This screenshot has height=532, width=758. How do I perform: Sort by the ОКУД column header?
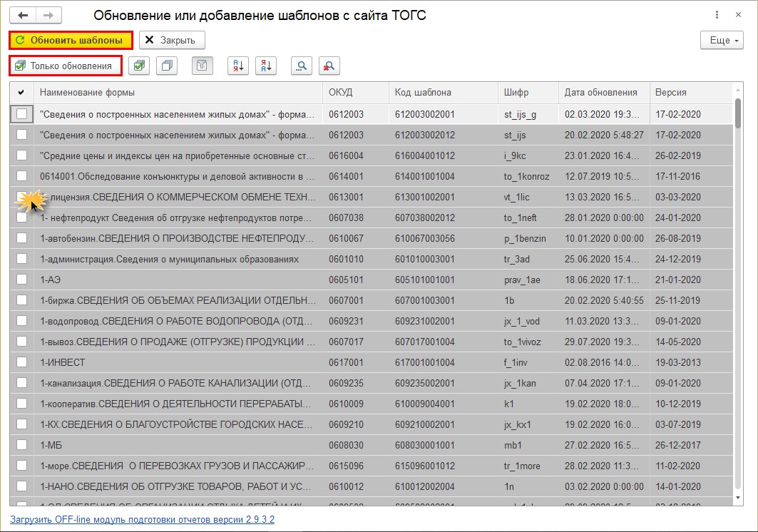pyautogui.click(x=356, y=93)
